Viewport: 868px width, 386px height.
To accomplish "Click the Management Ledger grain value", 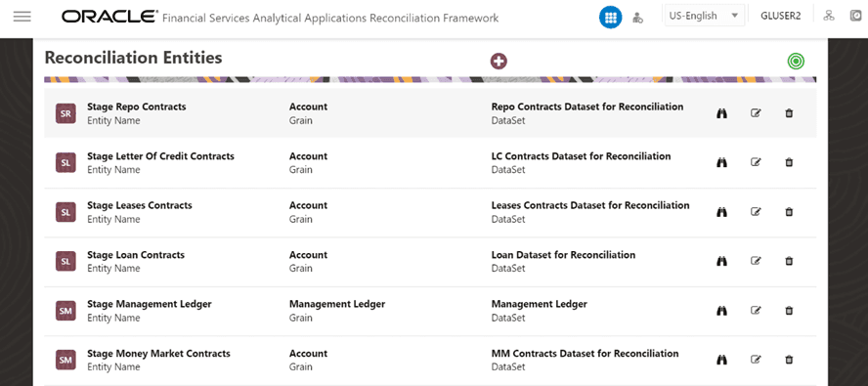I will pos(337,304).
